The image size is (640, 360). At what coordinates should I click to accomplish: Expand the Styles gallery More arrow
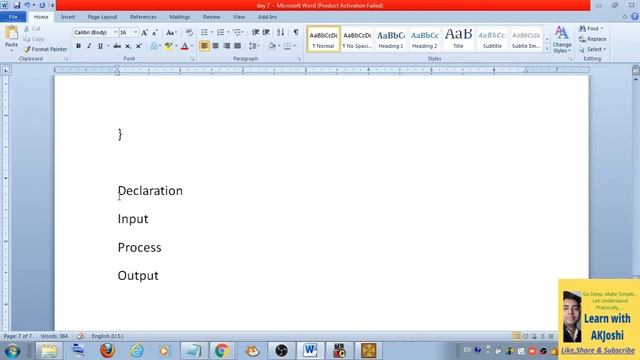coord(547,49)
